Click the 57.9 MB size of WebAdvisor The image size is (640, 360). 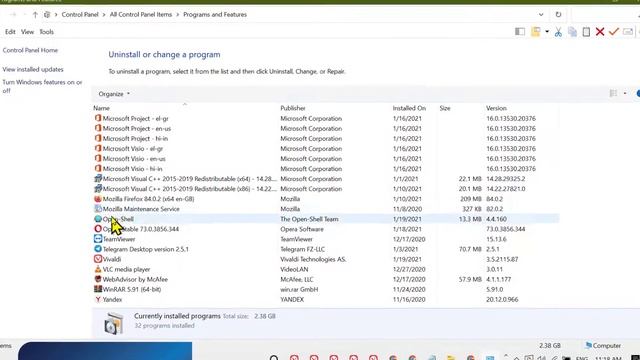[x=470, y=280]
